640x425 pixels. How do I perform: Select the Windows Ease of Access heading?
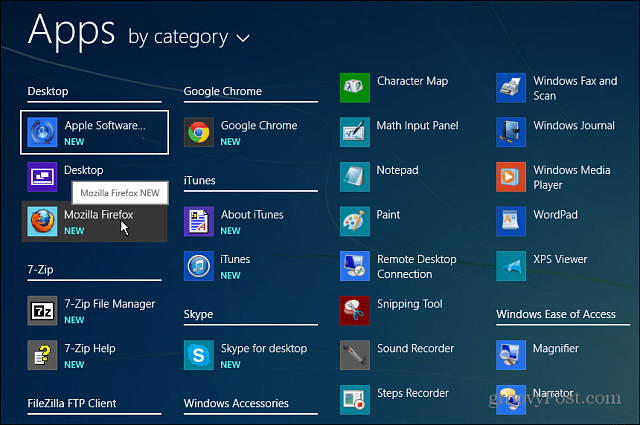click(x=556, y=314)
